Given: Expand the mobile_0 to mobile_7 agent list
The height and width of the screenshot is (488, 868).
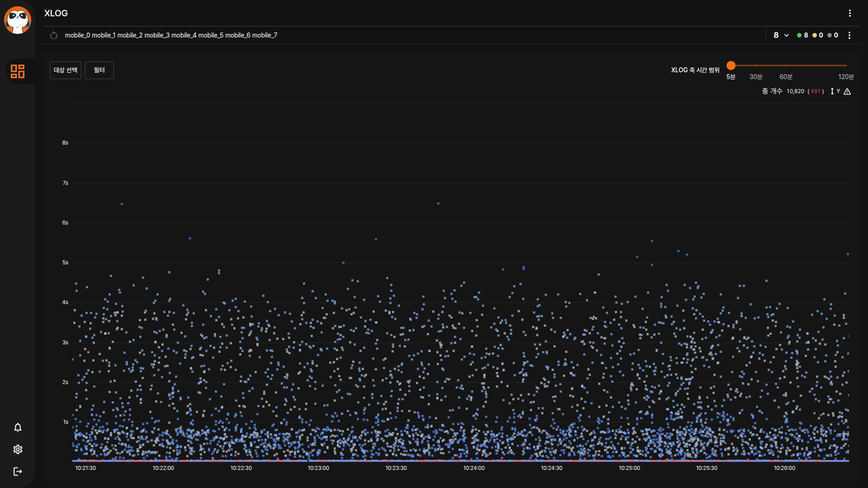Looking at the screenshot, I should pos(171,35).
